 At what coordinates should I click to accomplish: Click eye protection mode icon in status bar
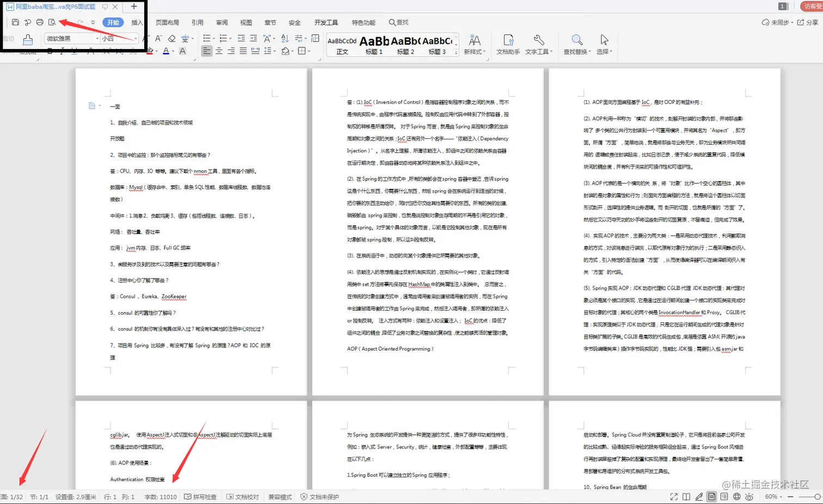750,497
